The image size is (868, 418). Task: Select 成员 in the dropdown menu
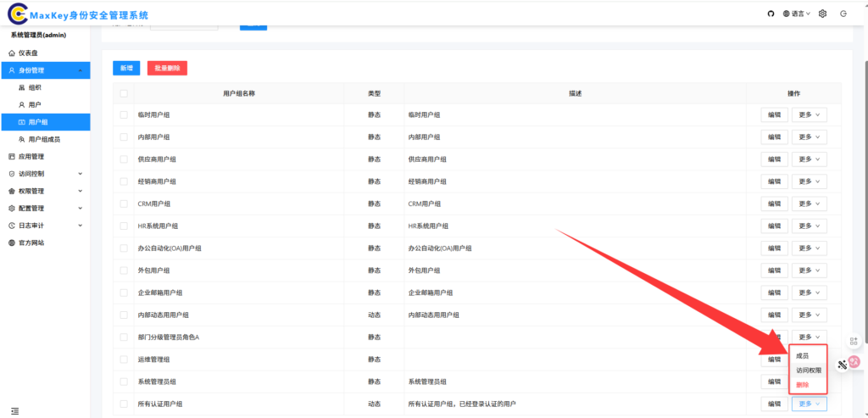point(802,356)
